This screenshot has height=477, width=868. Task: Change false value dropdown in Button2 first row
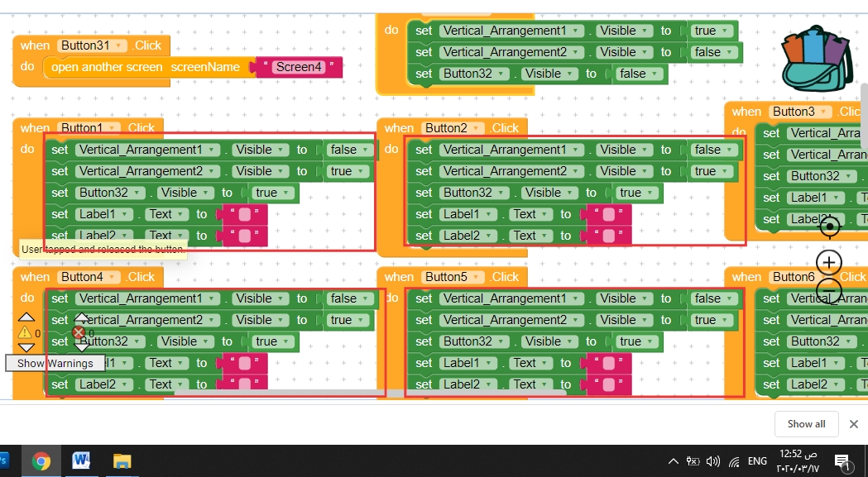(x=712, y=150)
